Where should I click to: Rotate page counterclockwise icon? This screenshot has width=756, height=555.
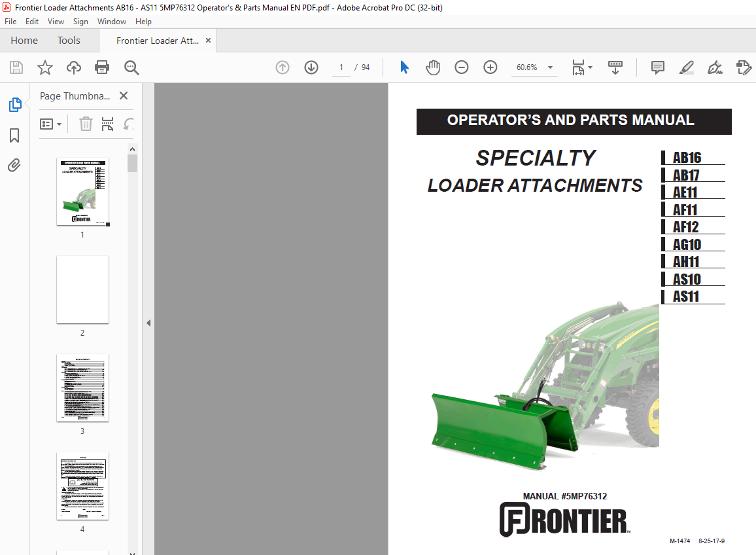[128, 124]
